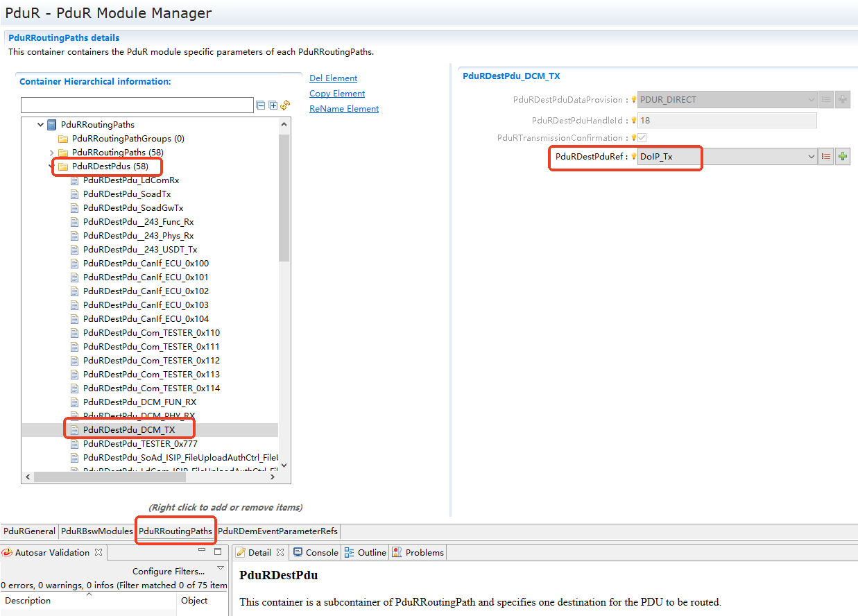Click green plus icon beside PduRDestPduRef
Viewport: 858px width, 616px height.
[842, 157]
